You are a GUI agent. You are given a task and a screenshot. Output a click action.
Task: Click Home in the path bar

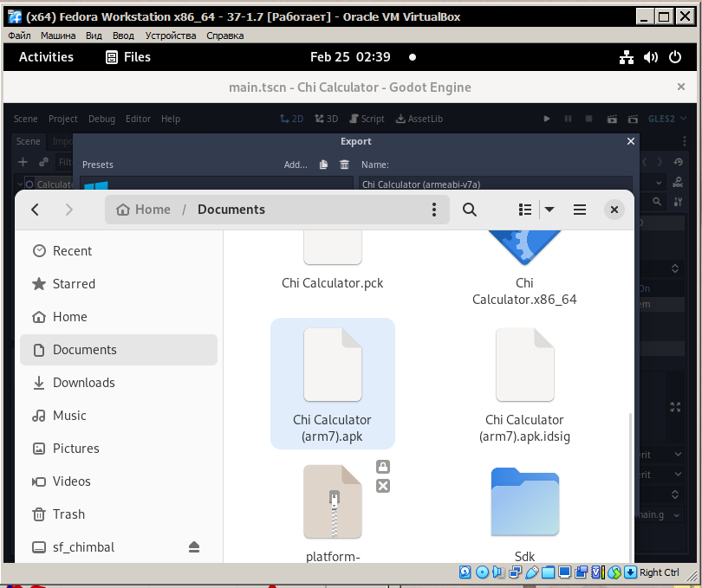click(x=143, y=210)
